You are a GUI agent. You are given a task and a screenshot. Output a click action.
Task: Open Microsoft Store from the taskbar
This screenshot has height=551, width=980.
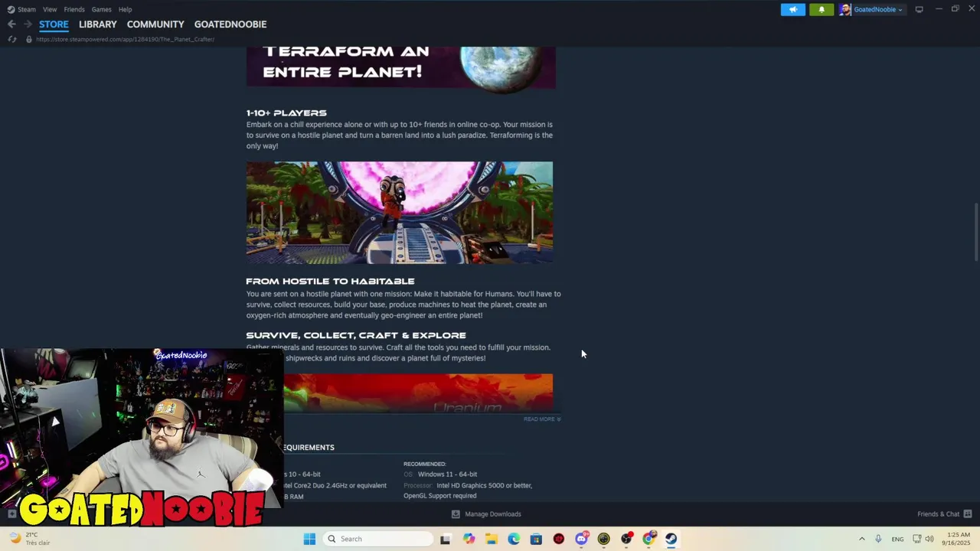536,539
